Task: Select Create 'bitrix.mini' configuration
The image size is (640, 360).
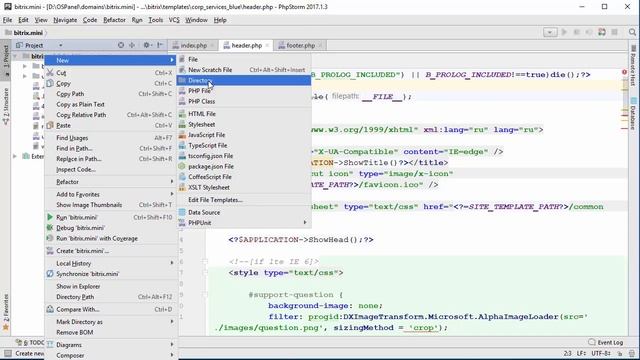Action: (x=110, y=251)
